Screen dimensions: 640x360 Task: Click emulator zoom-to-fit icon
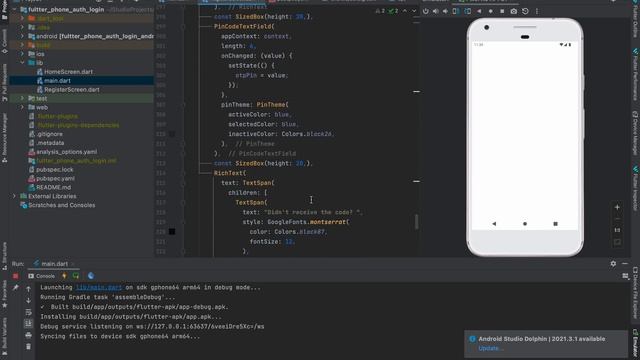[617, 242]
